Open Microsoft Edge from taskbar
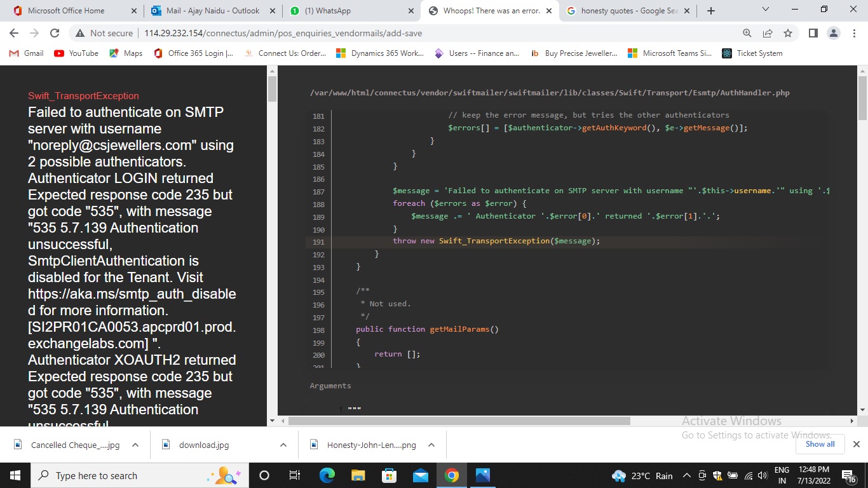 point(327,475)
